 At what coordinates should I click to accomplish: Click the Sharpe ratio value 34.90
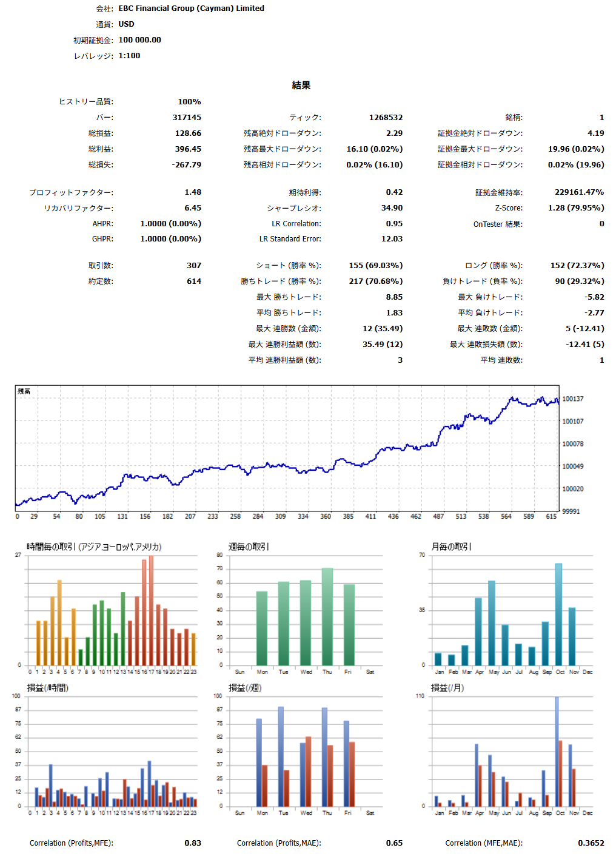pos(392,208)
